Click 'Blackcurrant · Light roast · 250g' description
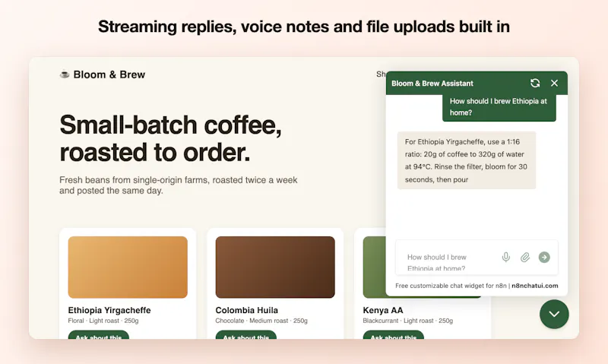608x364 pixels. pyautogui.click(x=407, y=321)
